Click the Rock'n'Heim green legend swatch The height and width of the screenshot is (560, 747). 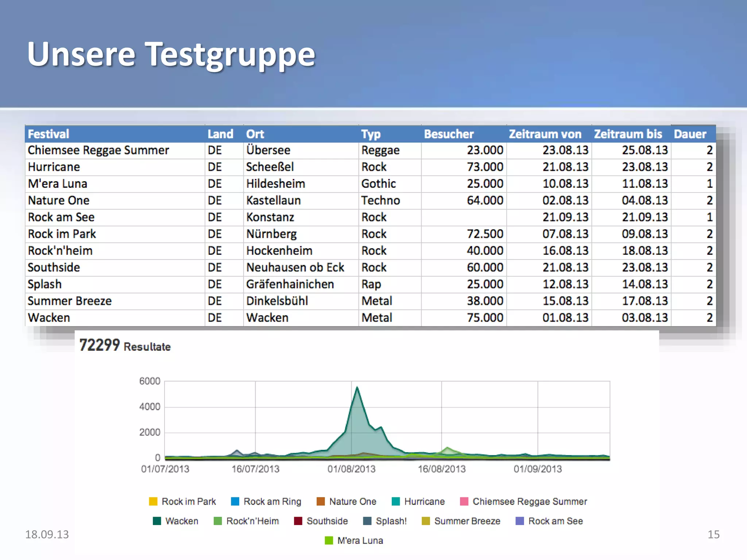pyautogui.click(x=218, y=521)
